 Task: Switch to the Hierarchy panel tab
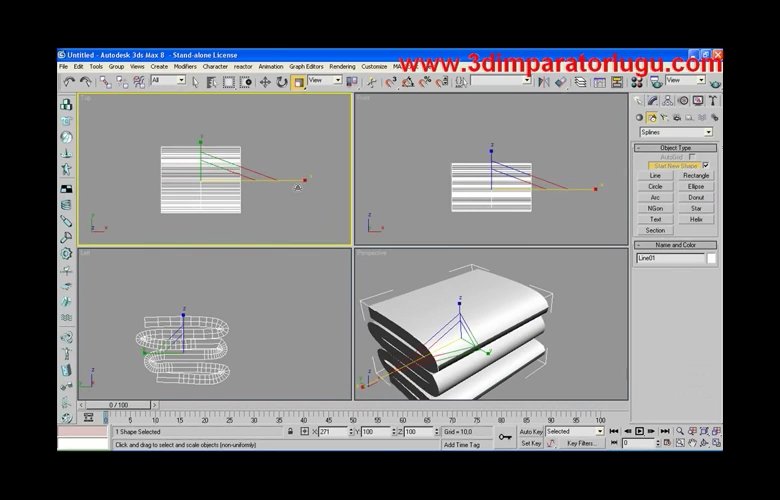click(x=668, y=101)
